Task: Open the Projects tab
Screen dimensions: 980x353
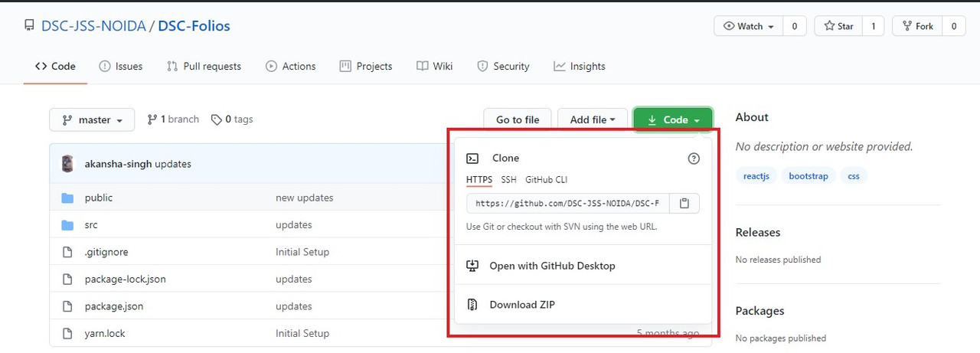Action: coord(366,67)
